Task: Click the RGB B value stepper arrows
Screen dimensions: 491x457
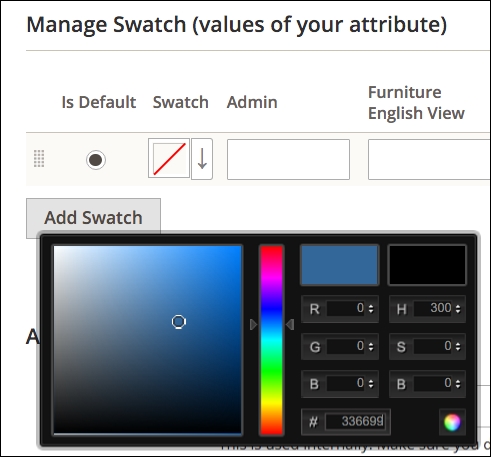Action: [371, 384]
